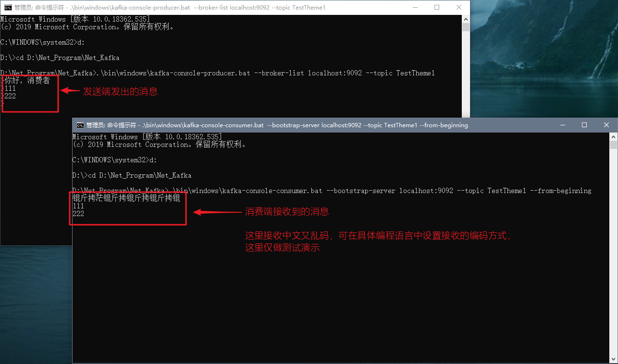Screen dimensions: 618x364
Task: Click the consumer window's scrollbar up arrow
Action: click(614, 137)
